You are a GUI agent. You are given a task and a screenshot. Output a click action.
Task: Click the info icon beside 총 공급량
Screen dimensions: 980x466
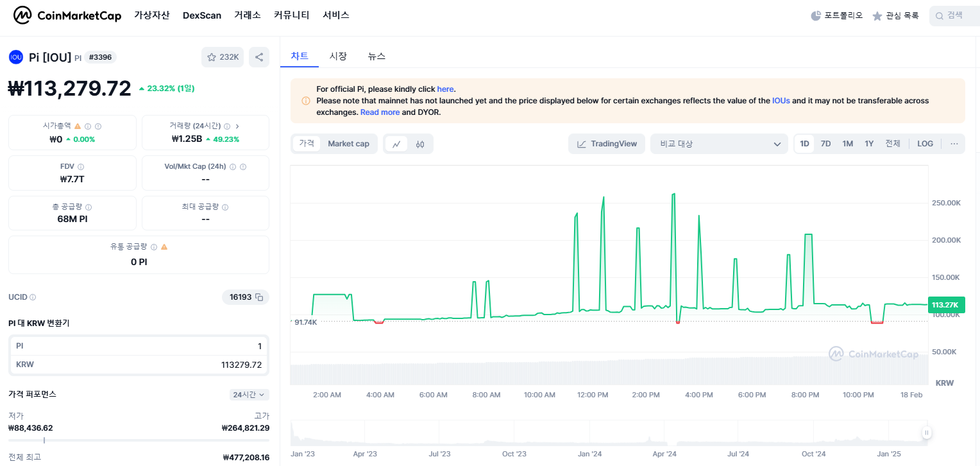click(89, 207)
